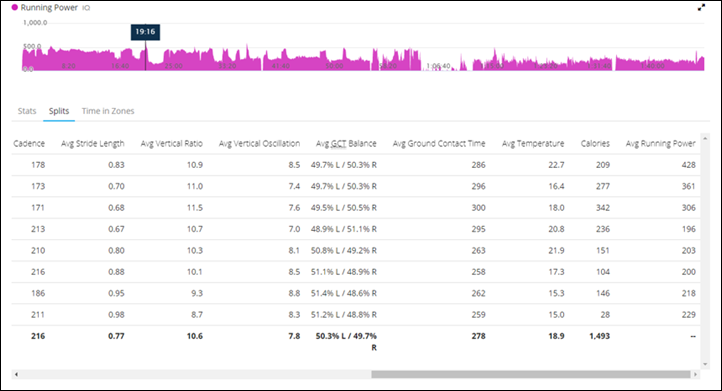
Task: Select the Splits tab
Action: (x=59, y=111)
